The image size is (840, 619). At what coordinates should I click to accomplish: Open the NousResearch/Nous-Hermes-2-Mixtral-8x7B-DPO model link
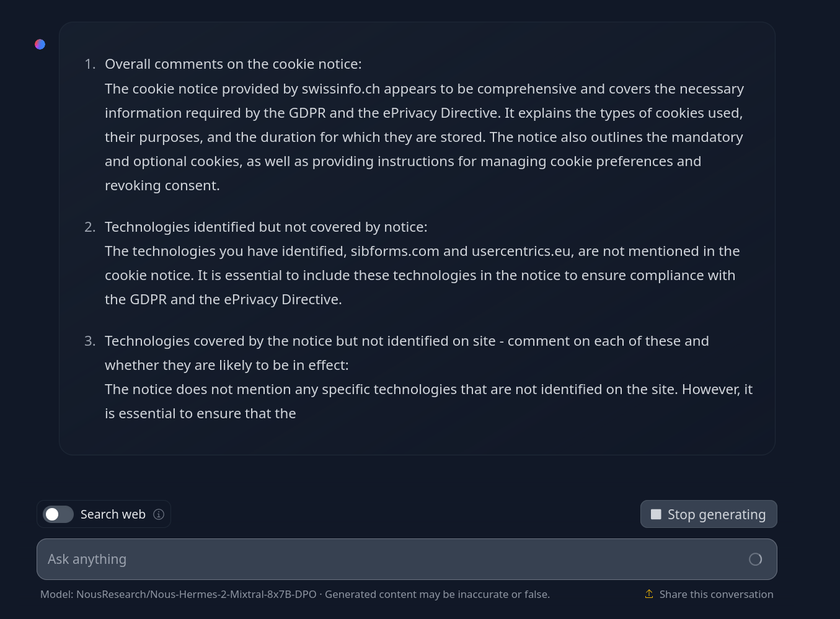(x=197, y=594)
